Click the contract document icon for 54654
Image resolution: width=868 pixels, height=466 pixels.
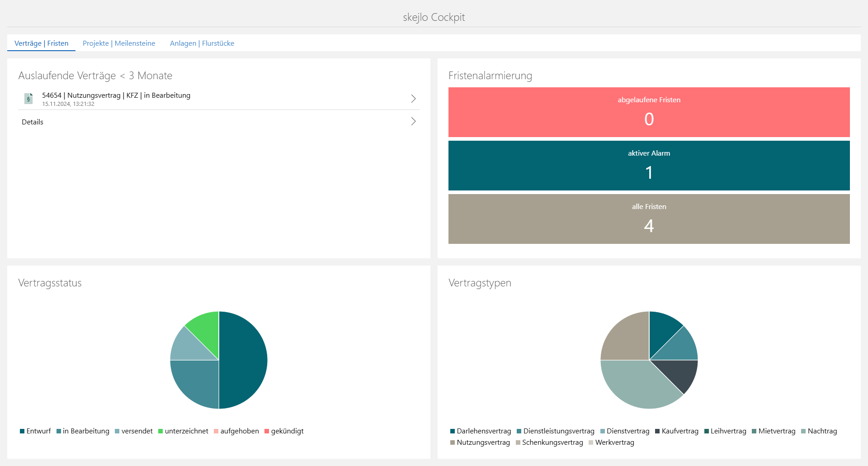pos(28,99)
